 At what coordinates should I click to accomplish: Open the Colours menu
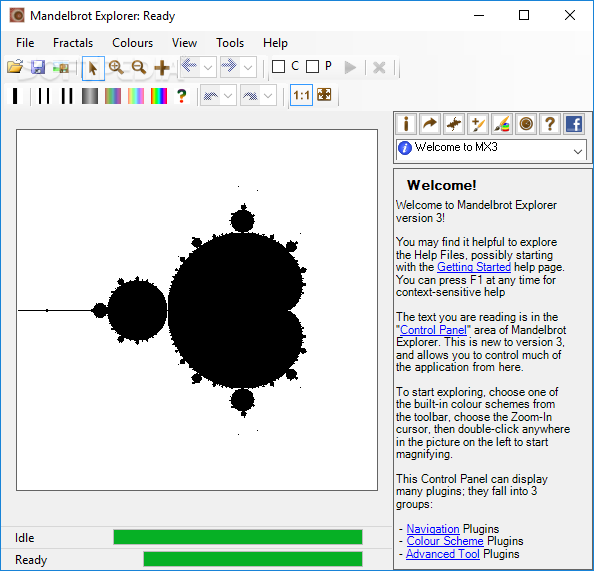tap(133, 43)
